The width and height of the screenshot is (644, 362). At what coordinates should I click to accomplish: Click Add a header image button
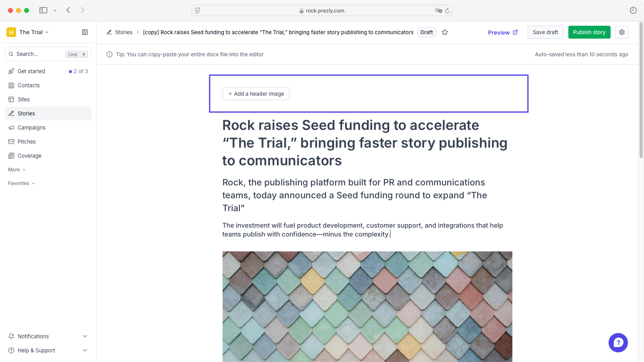point(256,94)
